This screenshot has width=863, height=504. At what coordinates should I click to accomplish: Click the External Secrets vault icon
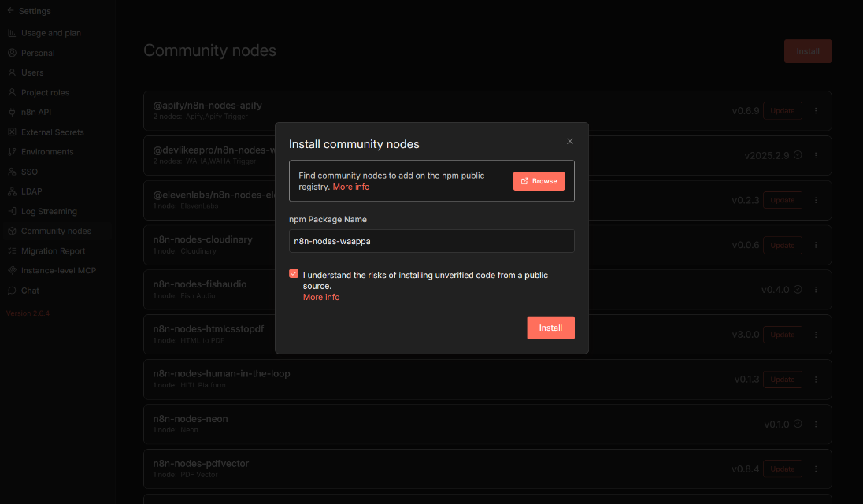(x=12, y=132)
